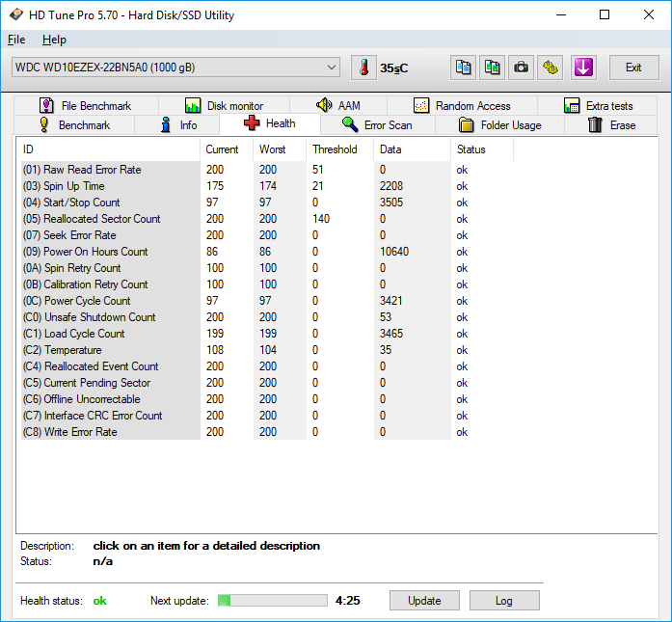672x622 pixels.
Task: Click the description hint text
Action: pyautogui.click(x=206, y=546)
